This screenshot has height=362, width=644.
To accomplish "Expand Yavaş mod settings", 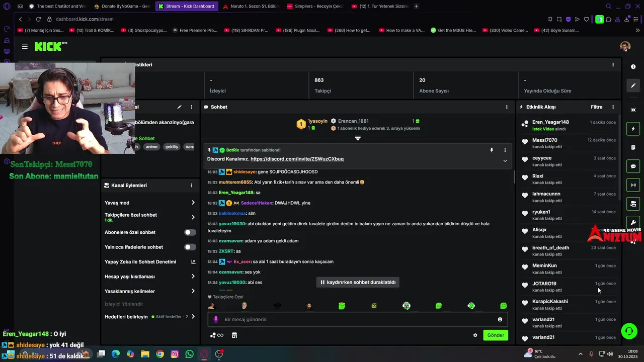I will (x=193, y=203).
